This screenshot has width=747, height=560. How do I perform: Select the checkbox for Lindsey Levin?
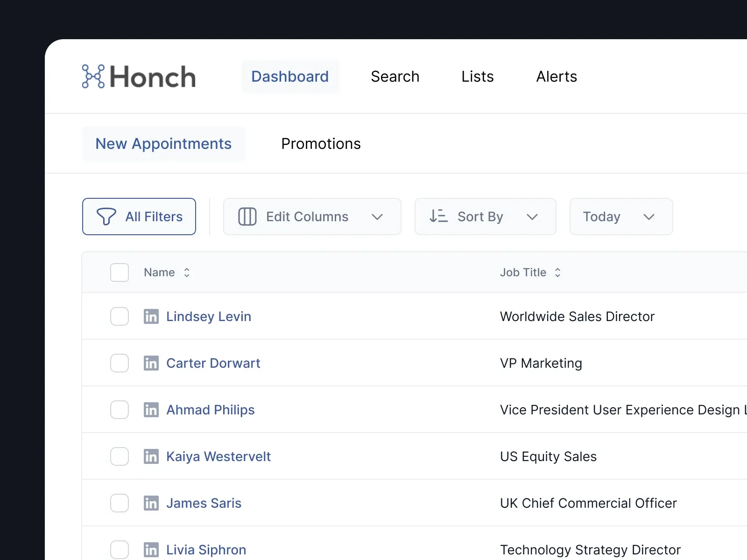120,316
